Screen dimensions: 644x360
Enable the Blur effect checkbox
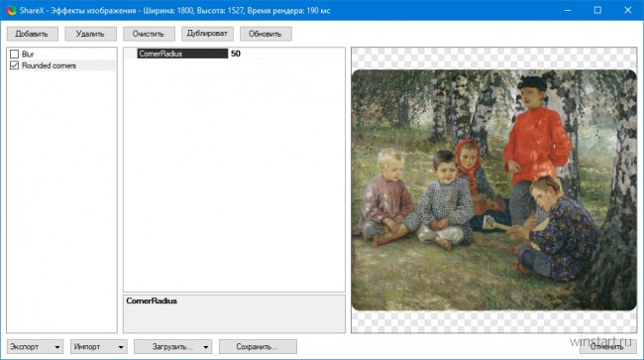15,54
